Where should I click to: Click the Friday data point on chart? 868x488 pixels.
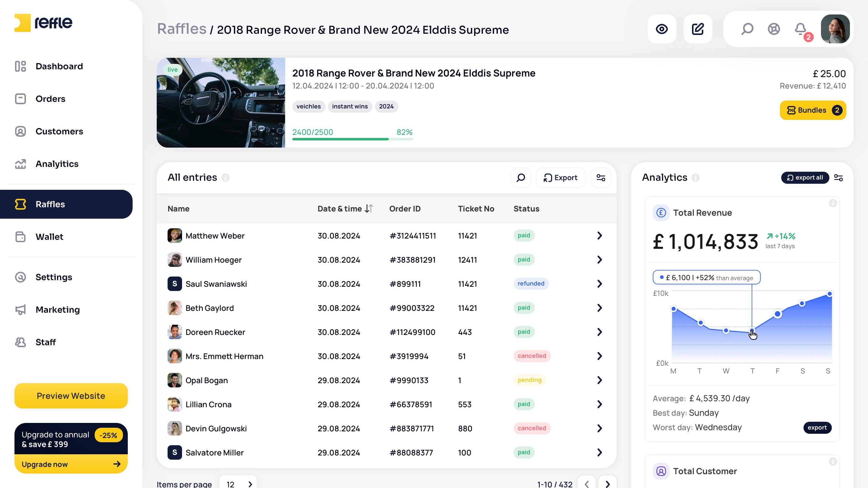point(777,314)
